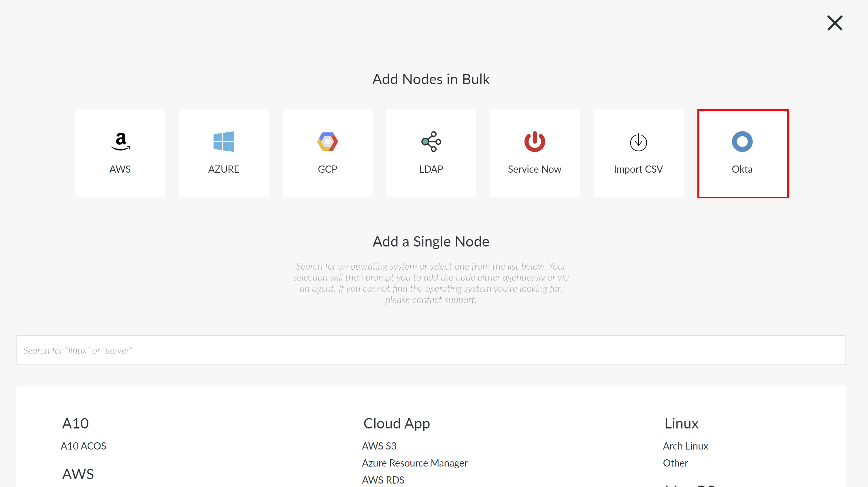Close the Add Nodes dialog
This screenshot has width=868, height=487.
pyautogui.click(x=835, y=23)
